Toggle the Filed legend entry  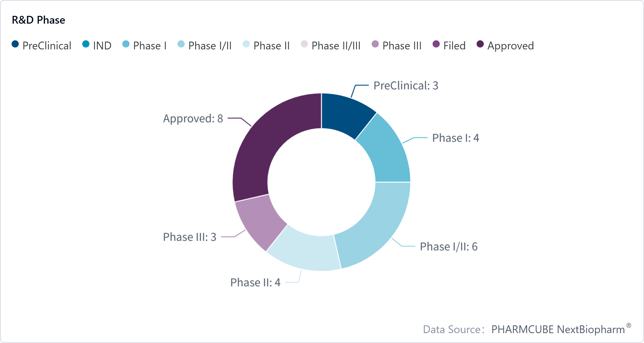point(449,46)
